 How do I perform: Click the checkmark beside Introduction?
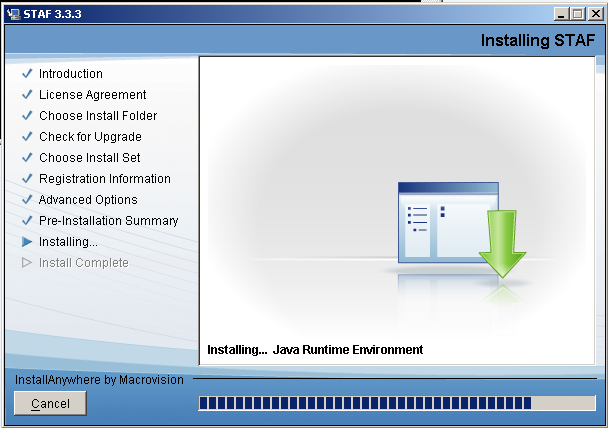point(27,74)
